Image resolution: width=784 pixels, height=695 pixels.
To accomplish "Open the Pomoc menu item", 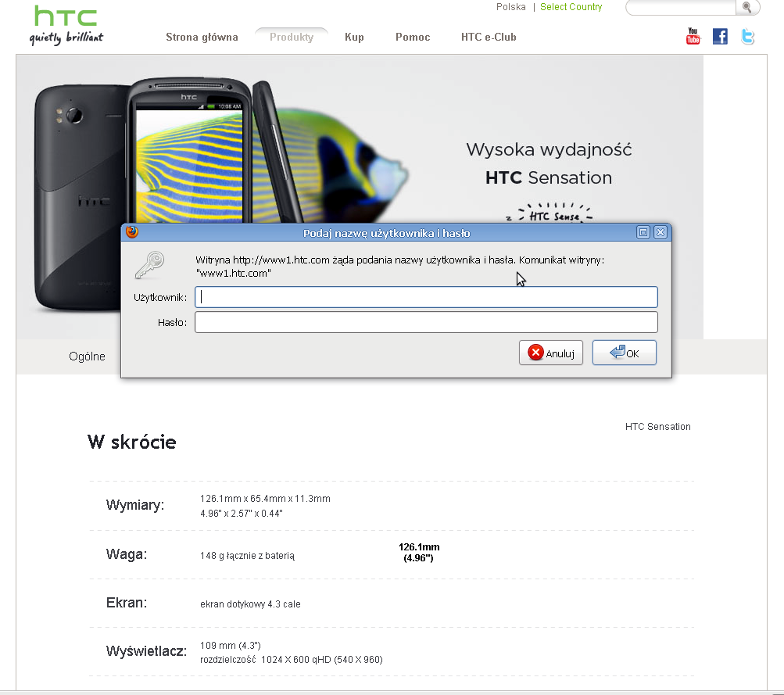I will 413,38.
